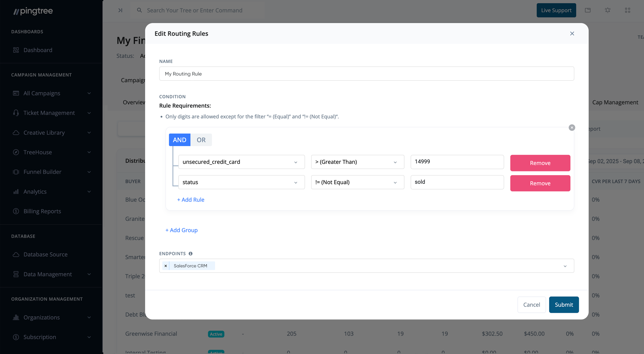Open the Not Equal operator dropdown
This screenshot has width=644, height=354.
coord(357,182)
